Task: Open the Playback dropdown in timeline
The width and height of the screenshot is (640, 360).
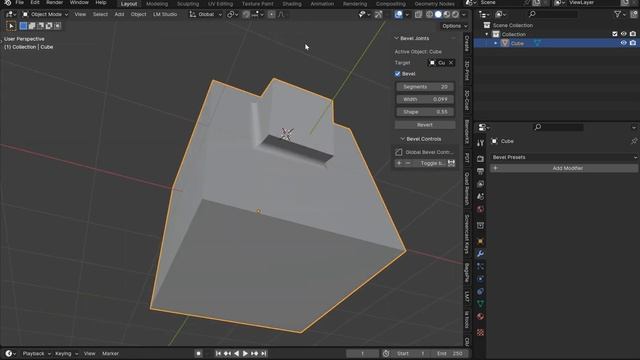Action: coord(36,353)
